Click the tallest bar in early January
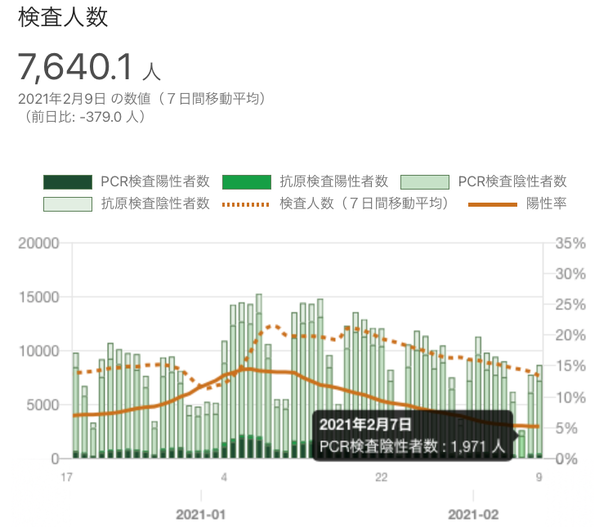 pos(259,376)
